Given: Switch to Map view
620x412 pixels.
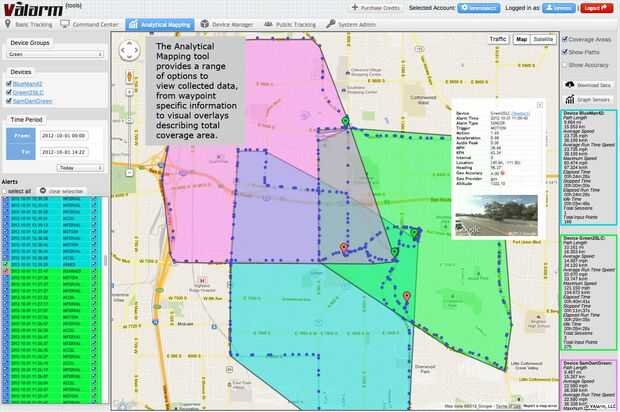Looking at the screenshot, I should click(x=522, y=39).
